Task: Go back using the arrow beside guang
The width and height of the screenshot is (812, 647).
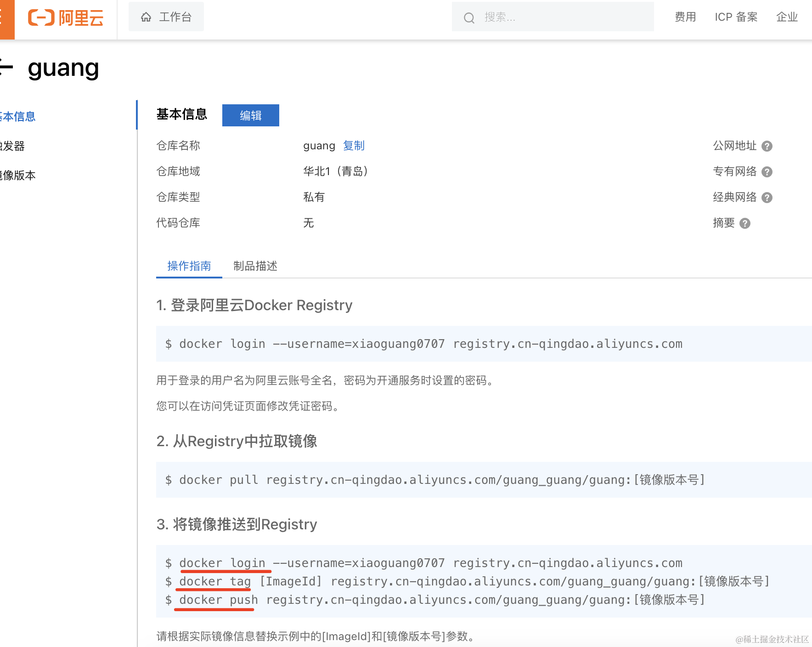Action: 6,68
